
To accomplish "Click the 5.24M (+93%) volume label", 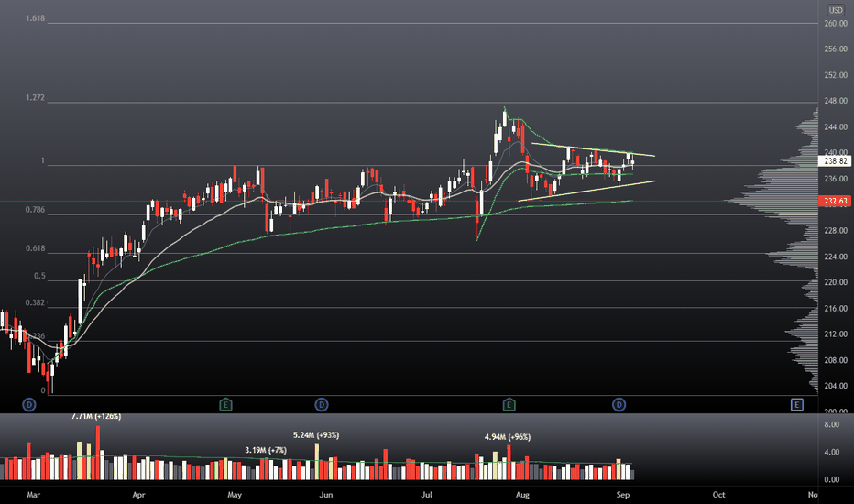I will coord(316,434).
